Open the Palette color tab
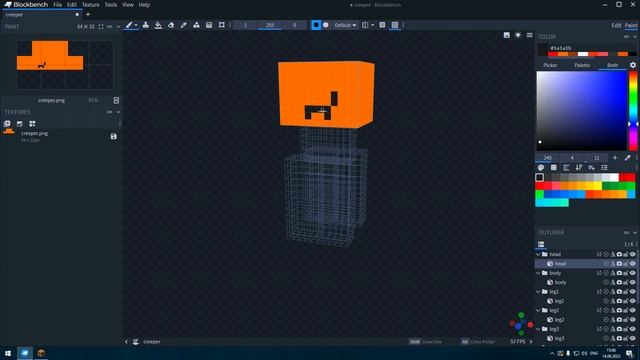 [582, 65]
